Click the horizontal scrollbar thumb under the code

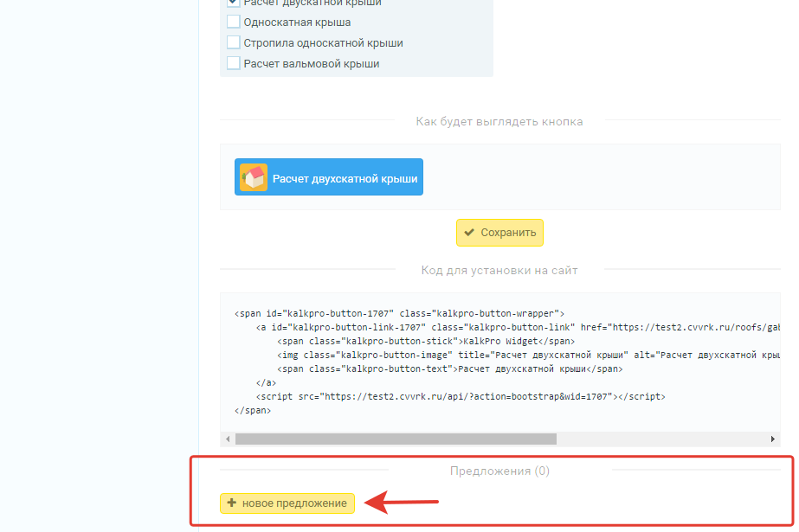396,439
